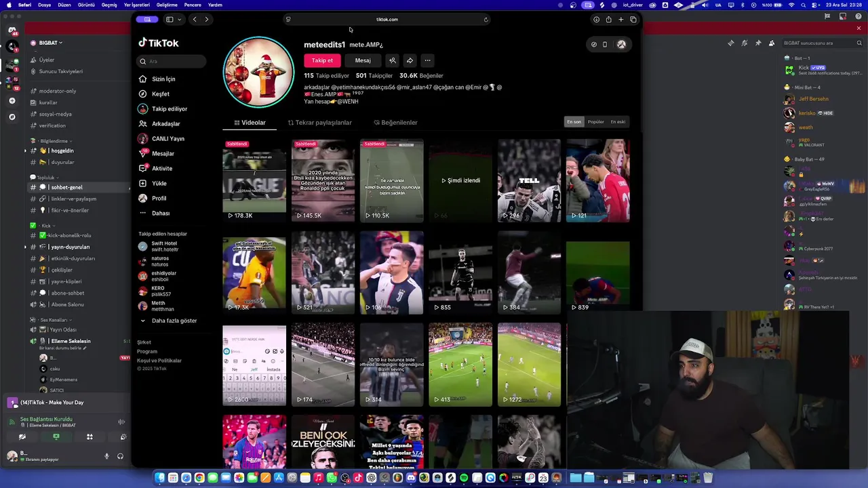Click the TikTok logo in the sidebar

point(159,43)
